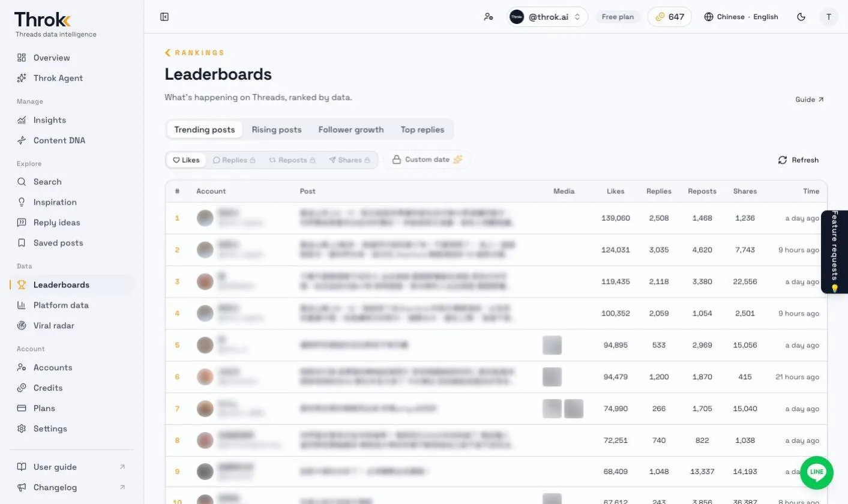Click the 647 credits coin badge

click(670, 17)
